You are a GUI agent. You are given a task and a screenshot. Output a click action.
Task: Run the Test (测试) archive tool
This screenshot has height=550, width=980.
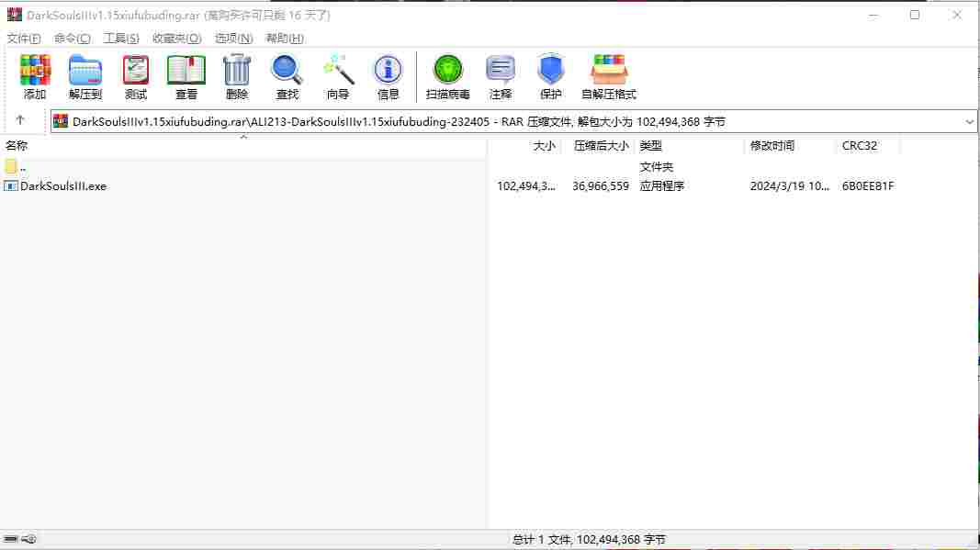[136, 76]
